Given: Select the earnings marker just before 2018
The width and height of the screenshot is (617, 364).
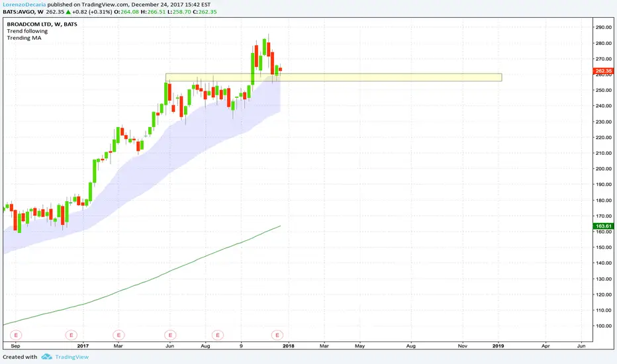Looking at the screenshot, I should (x=277, y=336).
